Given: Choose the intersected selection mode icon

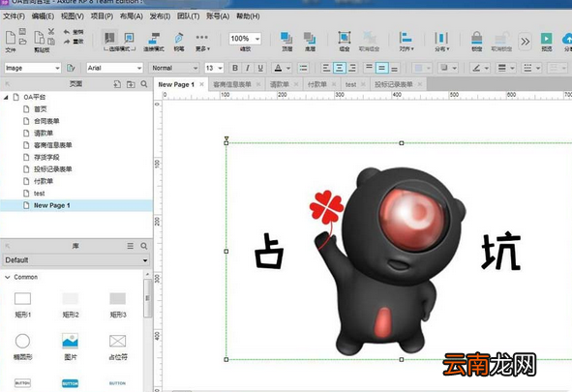Looking at the screenshot, I should point(109,38).
